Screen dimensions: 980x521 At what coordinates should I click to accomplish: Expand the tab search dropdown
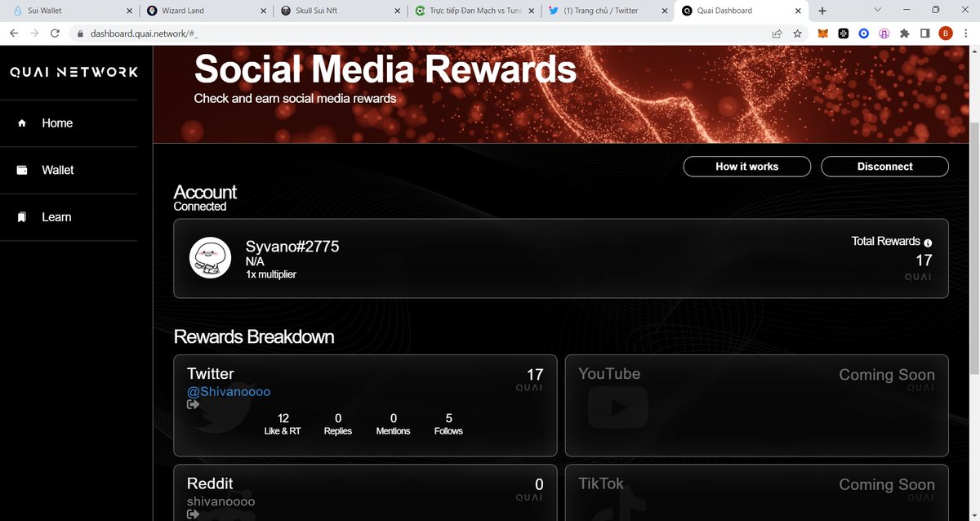877,10
